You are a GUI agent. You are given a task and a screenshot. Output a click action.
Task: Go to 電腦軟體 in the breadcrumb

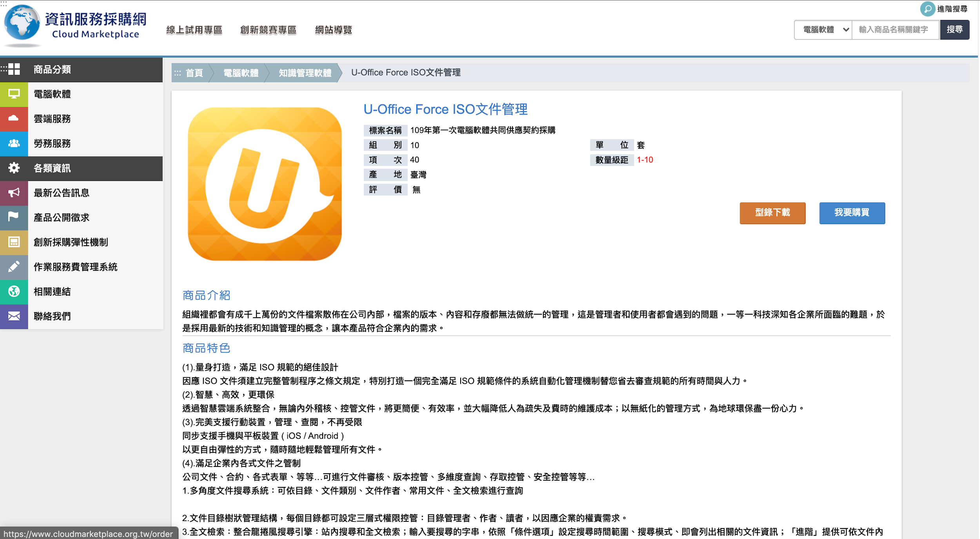[x=241, y=73]
